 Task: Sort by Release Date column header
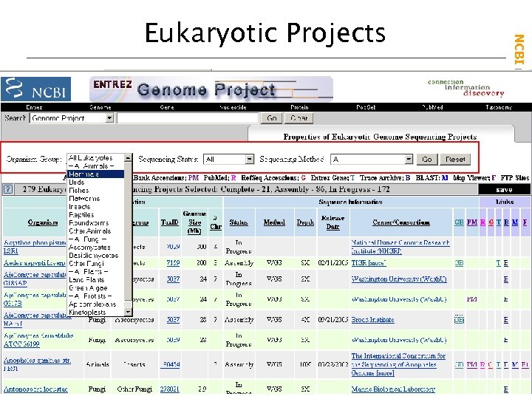pyautogui.click(x=332, y=222)
